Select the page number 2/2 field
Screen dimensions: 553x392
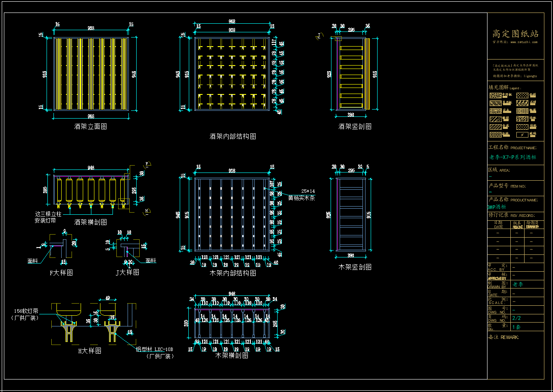coord(516,318)
